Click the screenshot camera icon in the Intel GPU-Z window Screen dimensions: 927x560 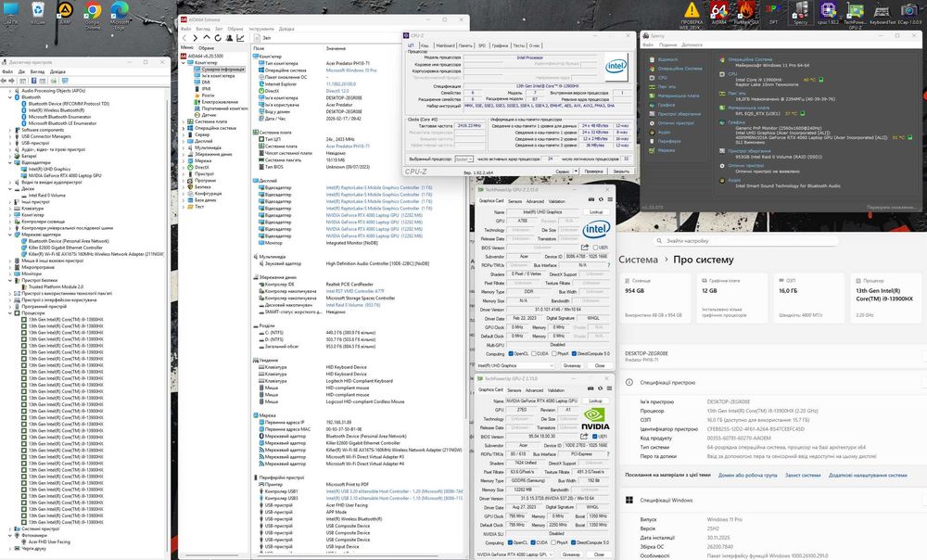coord(590,199)
